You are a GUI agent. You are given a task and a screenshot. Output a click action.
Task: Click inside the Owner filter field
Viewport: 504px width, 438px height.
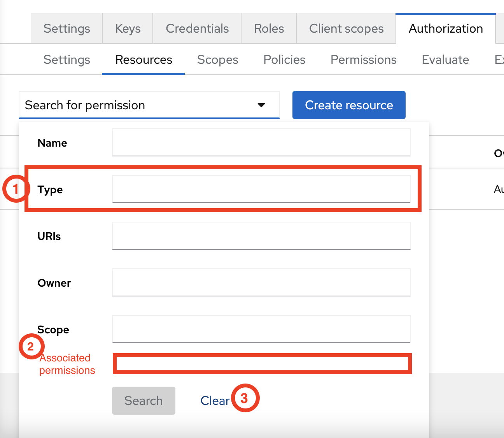(x=261, y=282)
